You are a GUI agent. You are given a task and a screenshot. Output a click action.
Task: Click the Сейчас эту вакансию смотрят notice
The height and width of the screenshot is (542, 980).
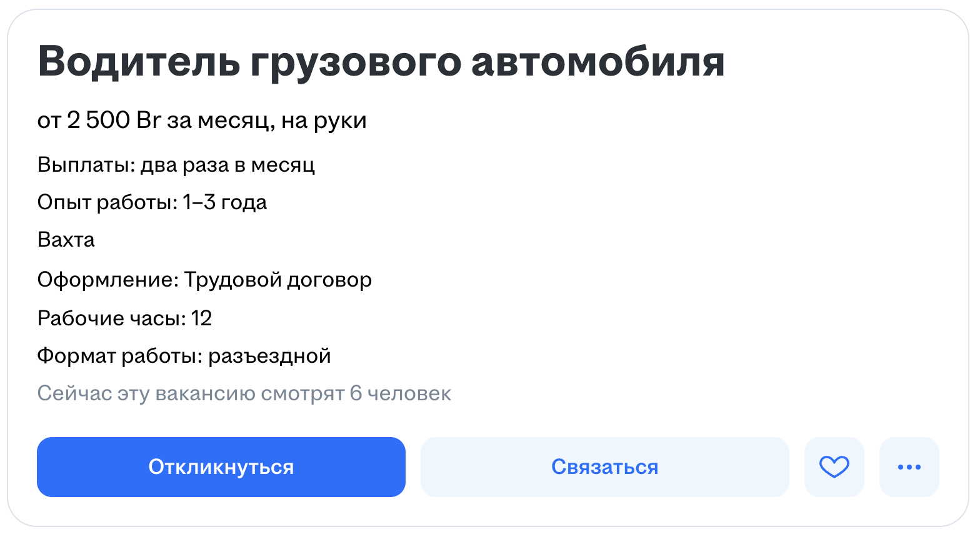[191, 393]
